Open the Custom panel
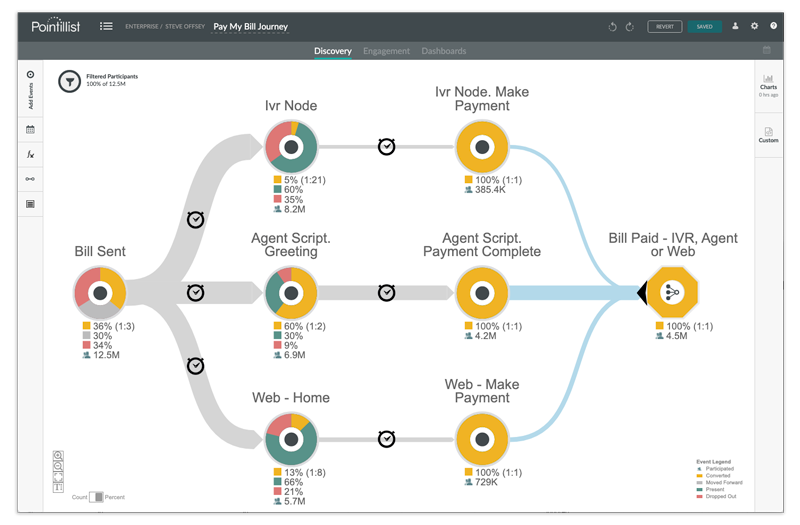800x525 pixels. [x=768, y=135]
